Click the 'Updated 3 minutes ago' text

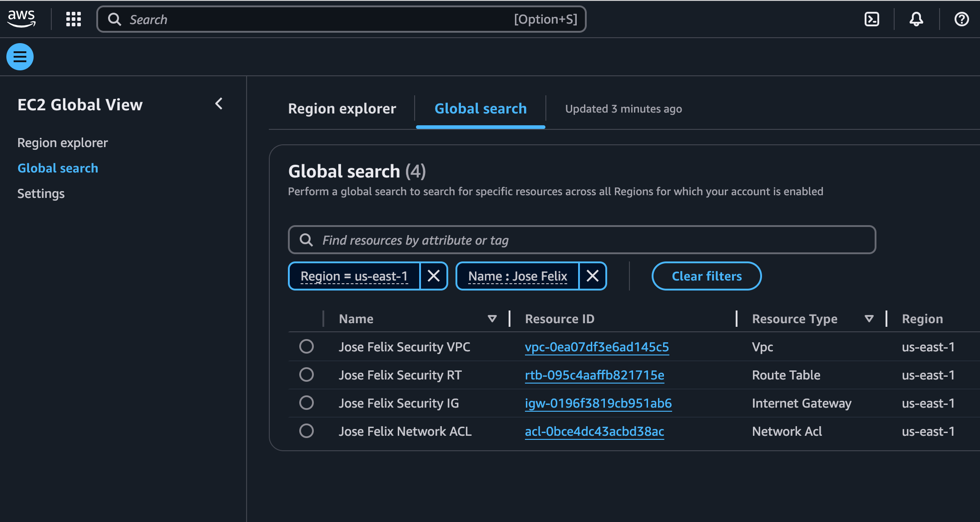[624, 108]
